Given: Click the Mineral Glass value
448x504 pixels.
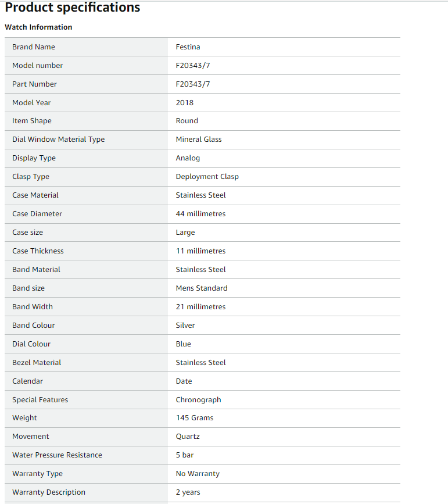Looking at the screenshot, I should click(199, 140).
